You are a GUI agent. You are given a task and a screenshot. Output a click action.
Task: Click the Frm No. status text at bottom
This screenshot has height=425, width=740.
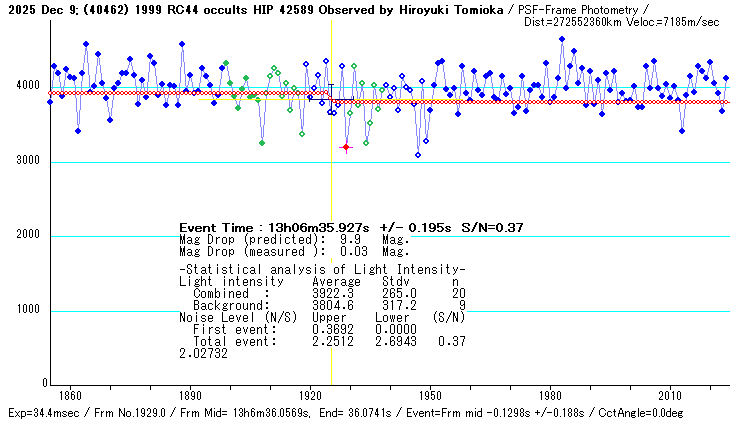pyautogui.click(x=119, y=413)
